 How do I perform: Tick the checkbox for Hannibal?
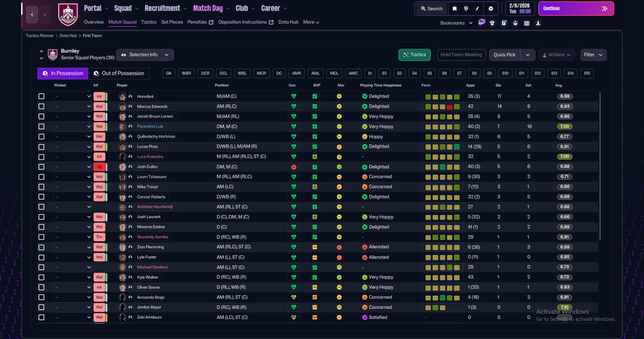point(41,96)
